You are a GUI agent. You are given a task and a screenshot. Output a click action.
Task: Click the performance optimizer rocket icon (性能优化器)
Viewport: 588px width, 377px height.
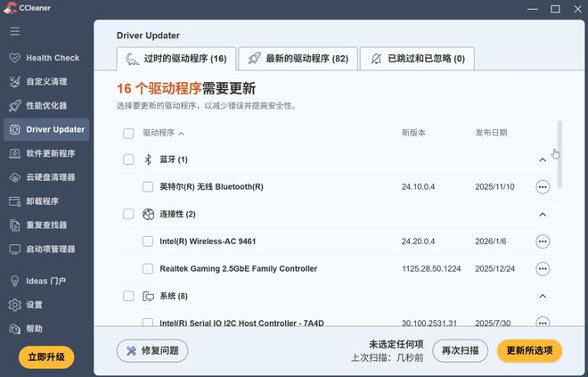15,106
